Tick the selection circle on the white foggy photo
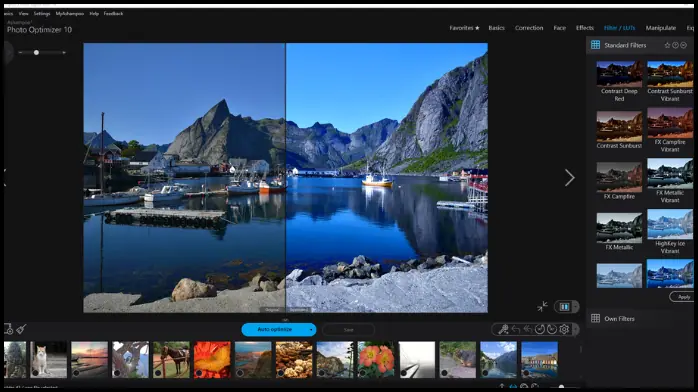The image size is (698, 392). point(403,373)
